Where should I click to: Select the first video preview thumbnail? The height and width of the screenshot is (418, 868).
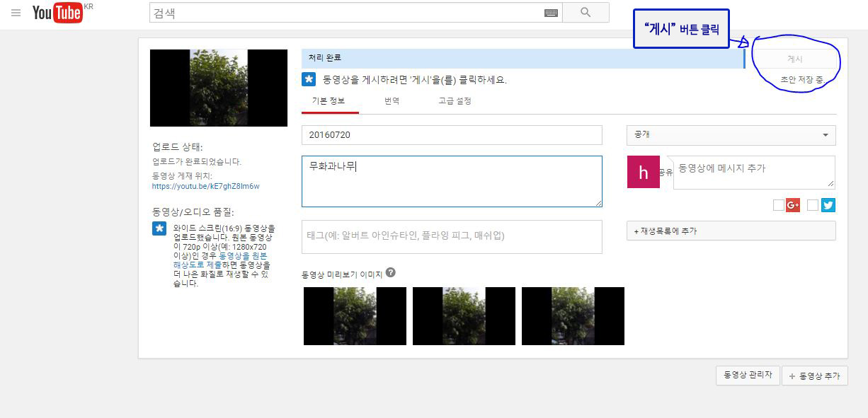click(x=355, y=316)
